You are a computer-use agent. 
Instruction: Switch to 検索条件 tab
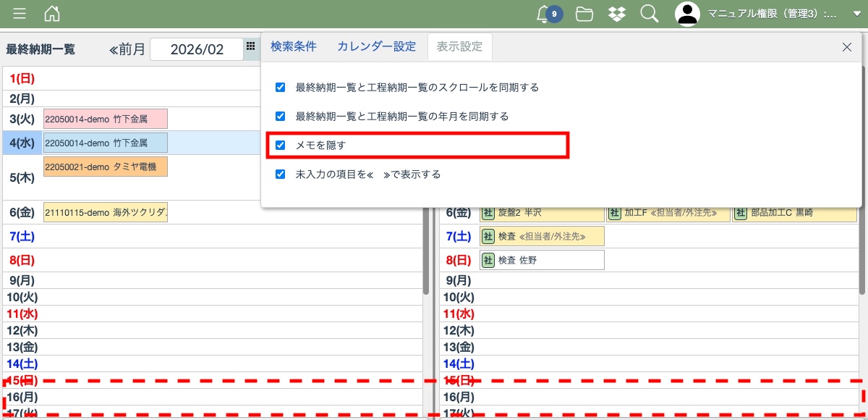[x=294, y=46]
